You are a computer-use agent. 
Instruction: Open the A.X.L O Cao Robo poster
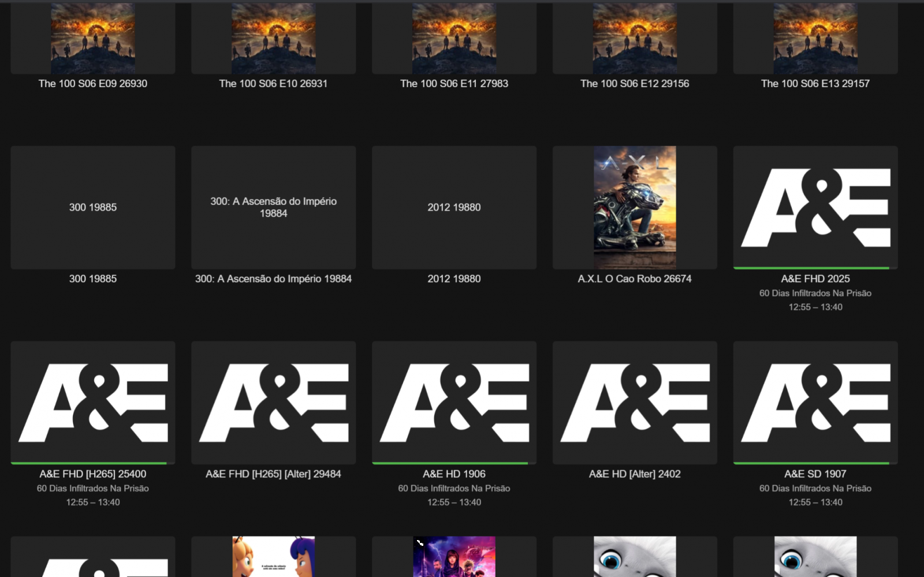635,207
